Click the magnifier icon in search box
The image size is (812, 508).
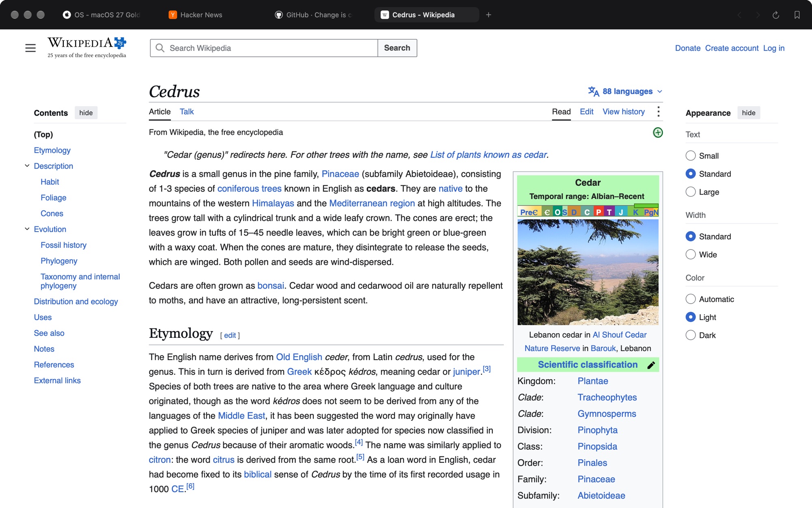click(160, 48)
